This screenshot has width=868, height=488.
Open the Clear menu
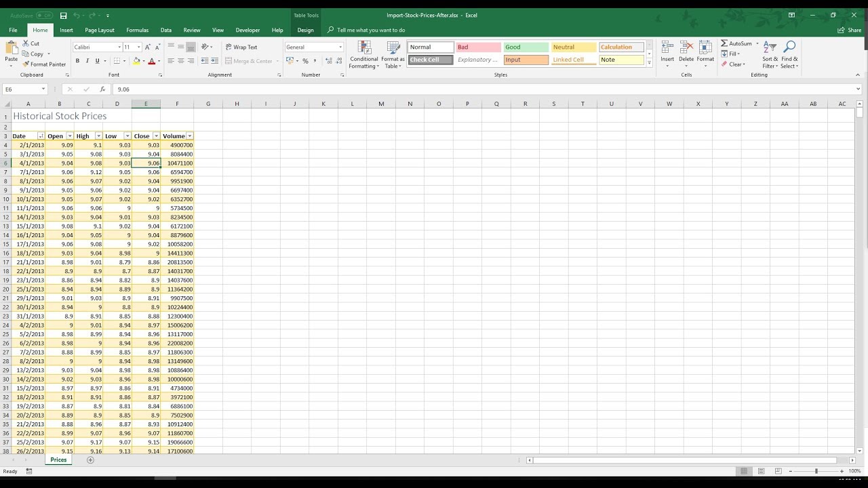click(x=733, y=64)
